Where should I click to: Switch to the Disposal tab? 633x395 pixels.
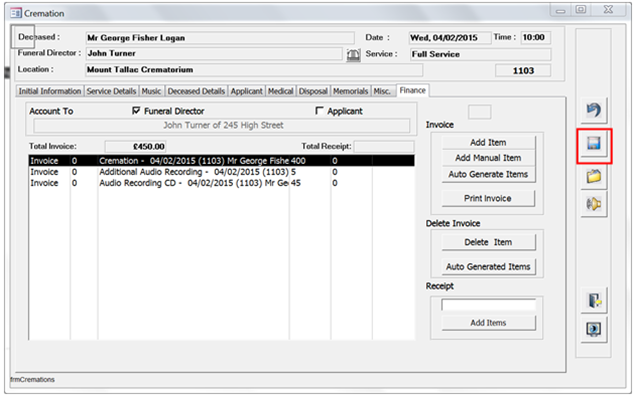coord(313,91)
